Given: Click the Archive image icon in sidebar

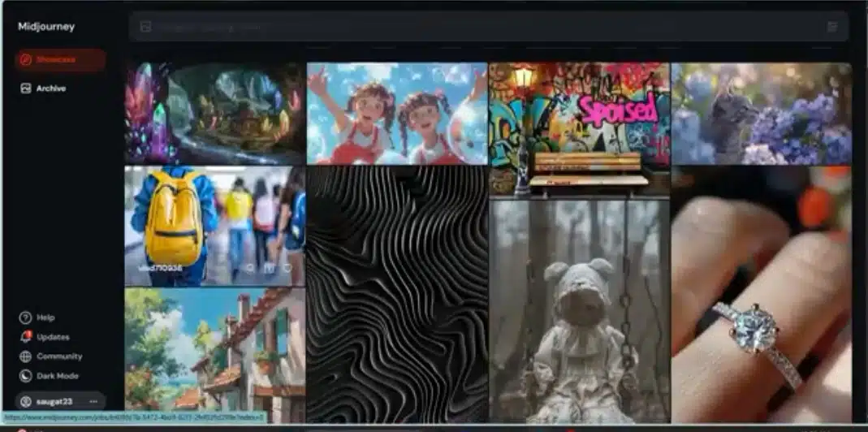Looking at the screenshot, I should click(25, 89).
